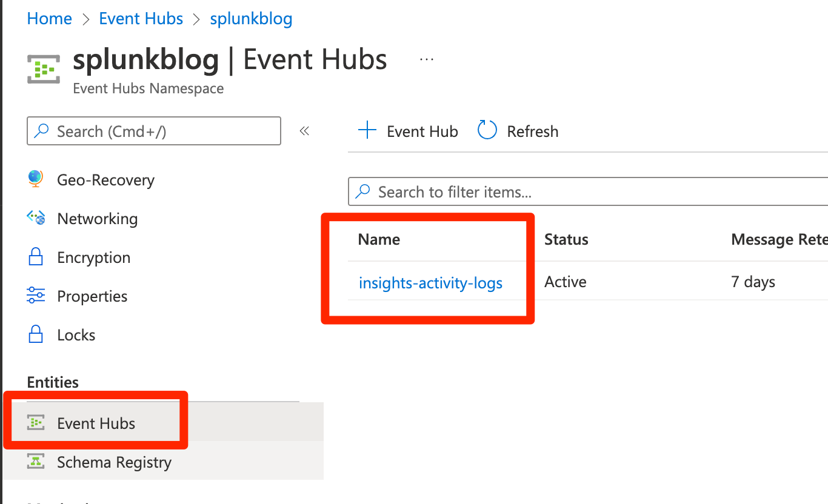Select Event Hubs under Entities

[163, 422]
